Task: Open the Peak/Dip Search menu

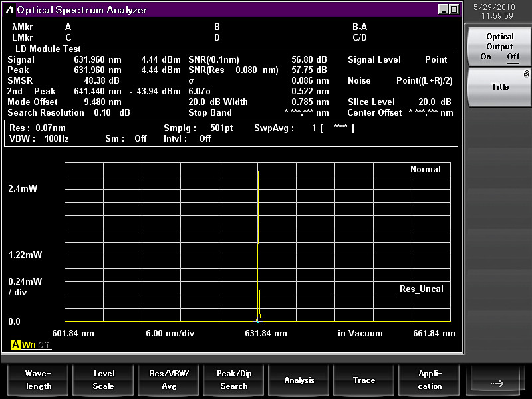Action: pyautogui.click(x=234, y=380)
